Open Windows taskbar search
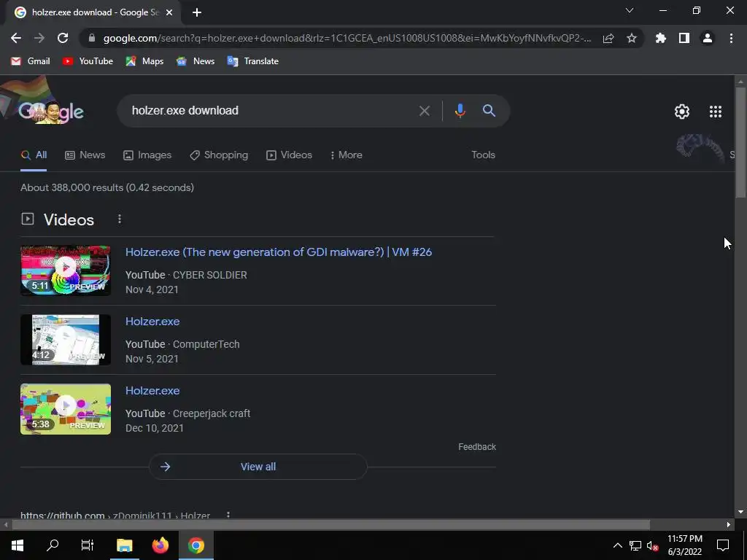The image size is (747, 560). (53, 545)
